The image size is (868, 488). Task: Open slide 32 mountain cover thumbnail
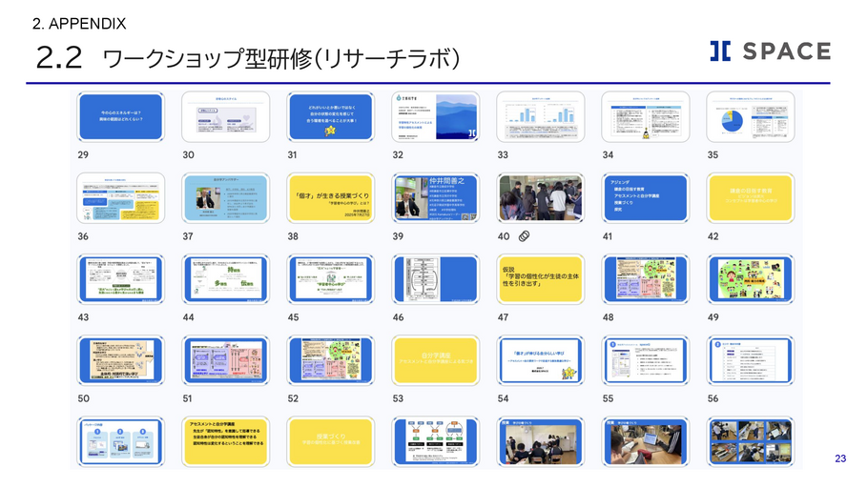click(436, 117)
